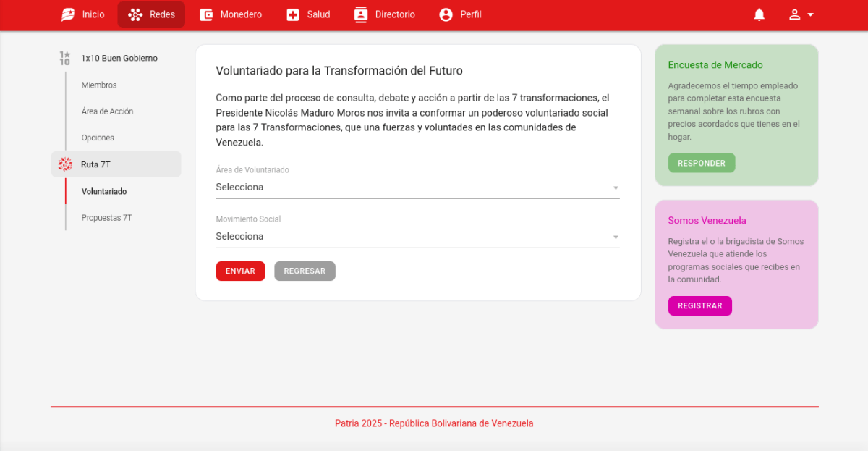868x451 pixels.
Task: Open the notifications bell
Action: click(x=759, y=14)
